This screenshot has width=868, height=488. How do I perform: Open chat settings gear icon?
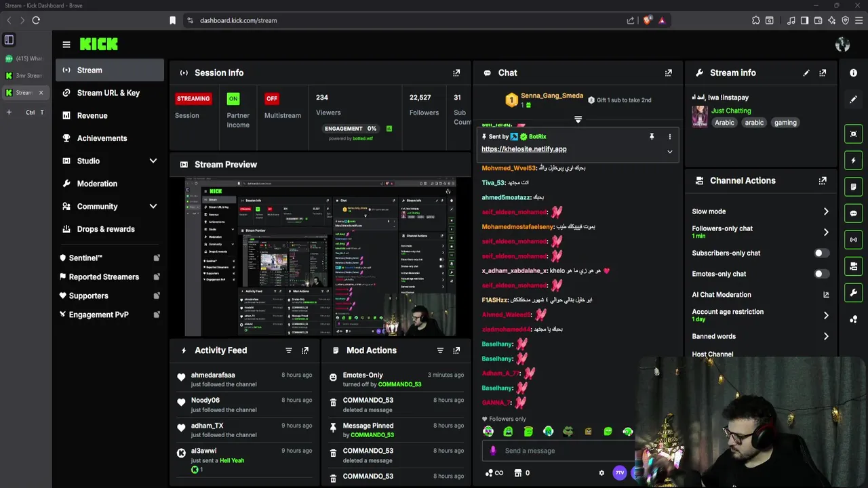[x=601, y=473]
